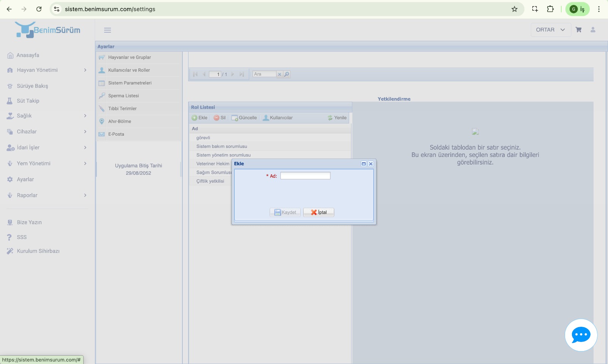Viewport: 608px width, 364px height.
Task: Click the Kaydet save button
Action: [285, 212]
